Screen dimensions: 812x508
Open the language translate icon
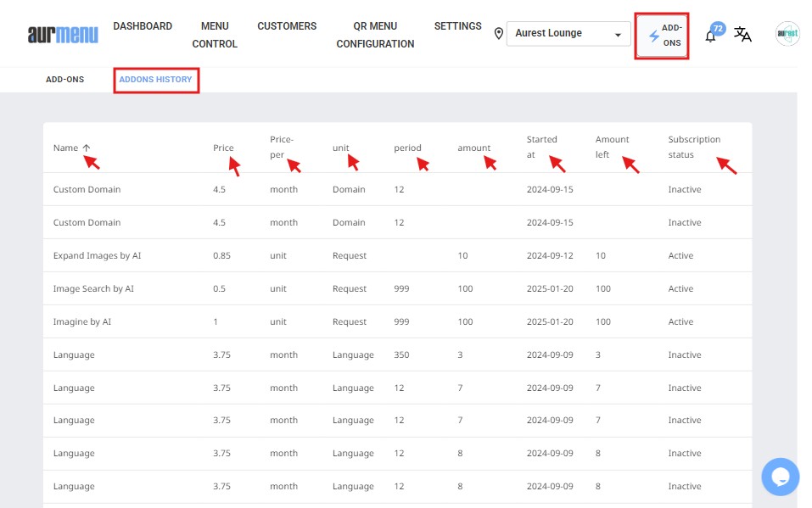coord(742,35)
